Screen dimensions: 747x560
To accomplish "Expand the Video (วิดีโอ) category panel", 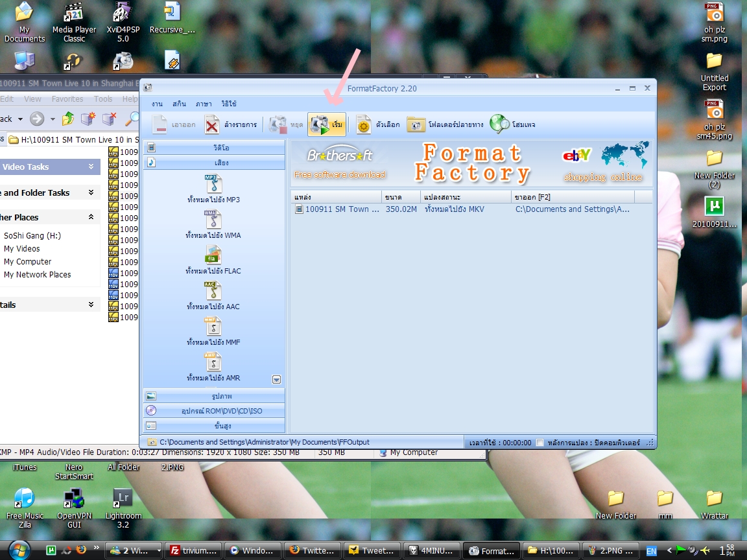I will click(x=214, y=148).
